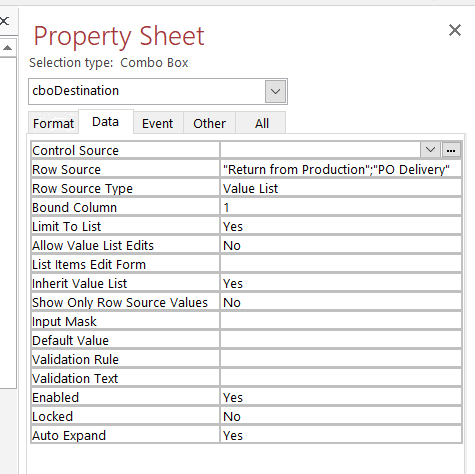Toggle the Locked property value

click(341, 416)
